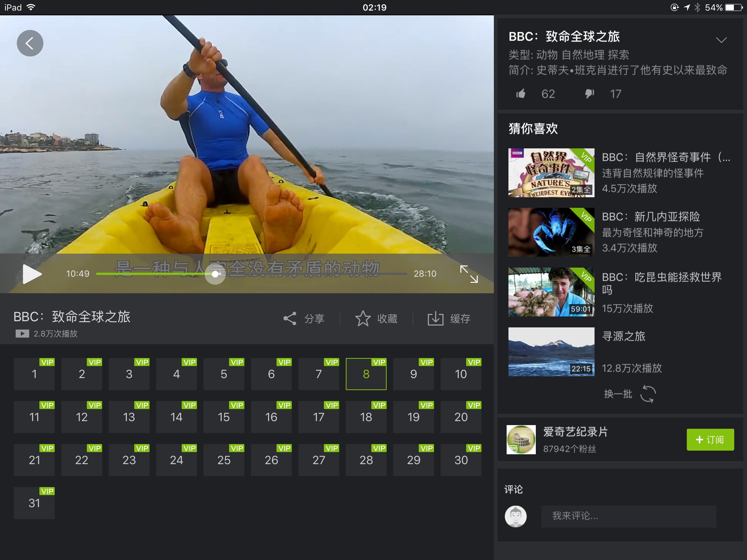Select episode 21

click(34, 460)
